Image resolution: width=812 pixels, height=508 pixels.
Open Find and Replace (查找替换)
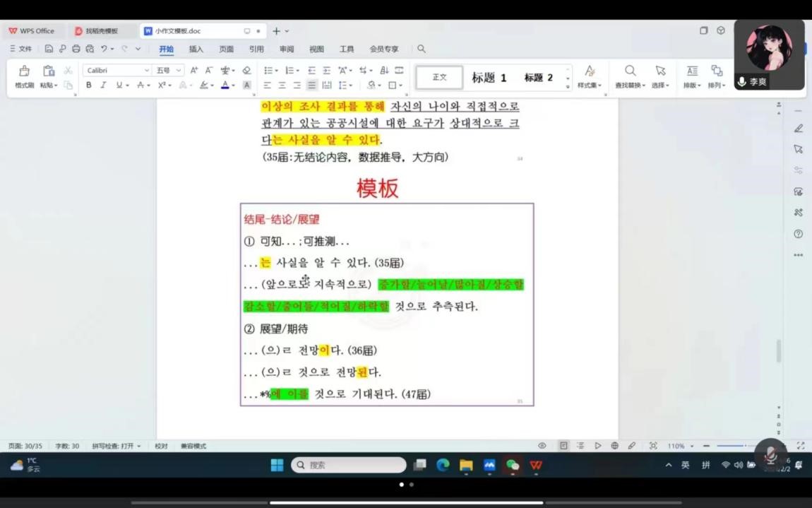(x=630, y=76)
